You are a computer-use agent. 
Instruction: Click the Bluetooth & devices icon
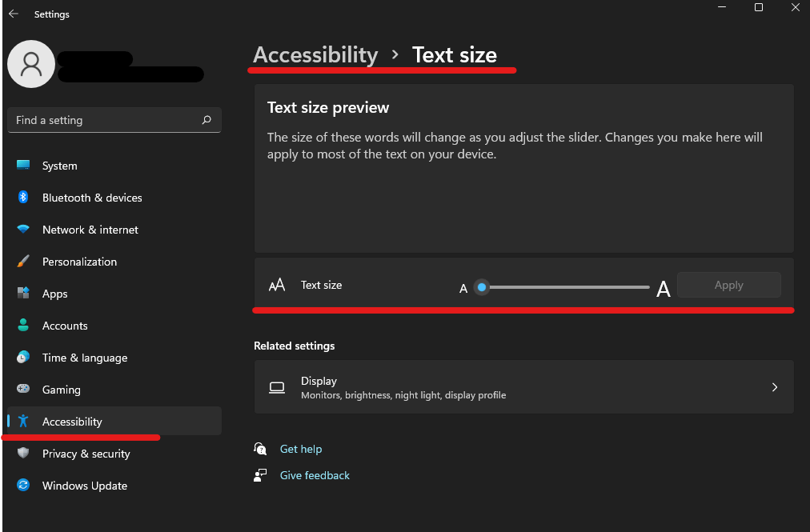(24, 198)
